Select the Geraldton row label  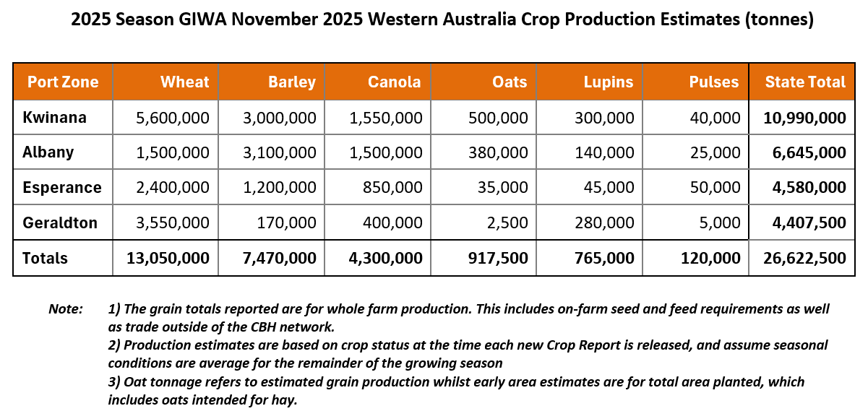coord(60,223)
